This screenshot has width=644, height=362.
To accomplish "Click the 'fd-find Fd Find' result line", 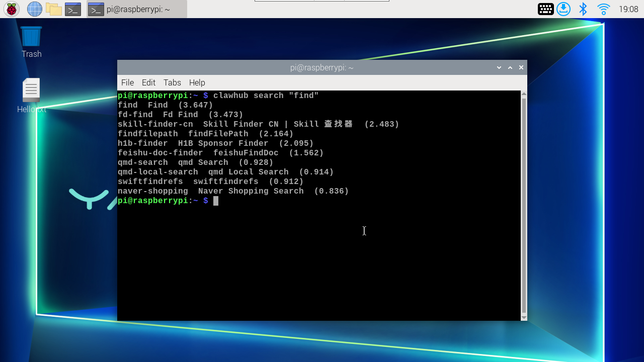I will pyautogui.click(x=180, y=115).
